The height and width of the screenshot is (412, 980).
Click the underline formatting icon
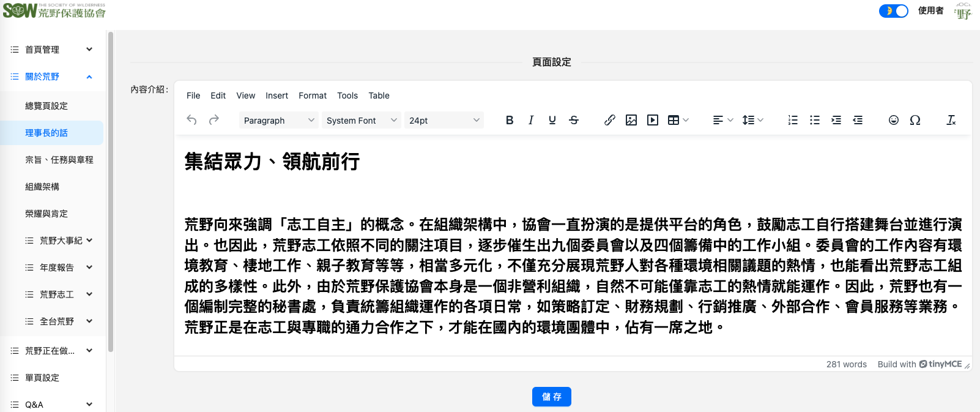[552, 121]
